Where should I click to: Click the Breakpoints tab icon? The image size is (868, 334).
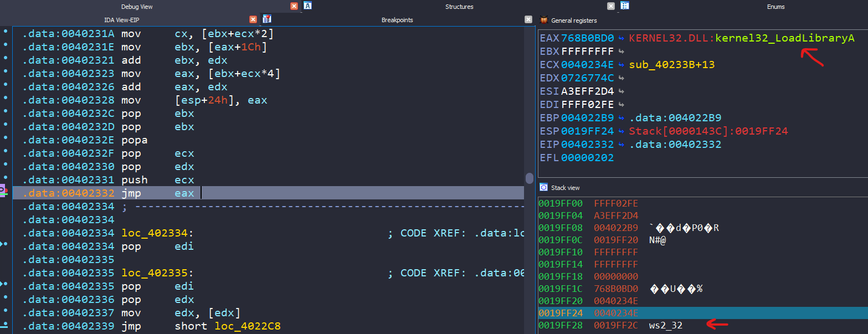coord(266,19)
